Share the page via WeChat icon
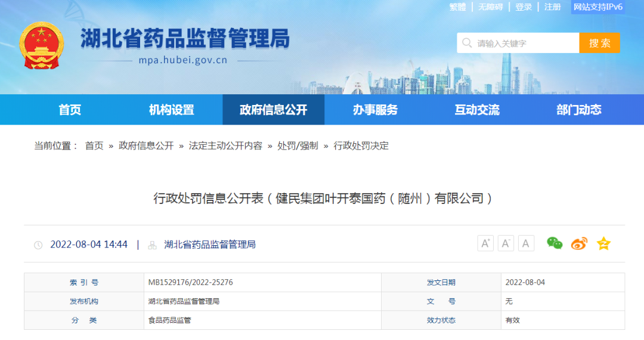 pos(555,243)
